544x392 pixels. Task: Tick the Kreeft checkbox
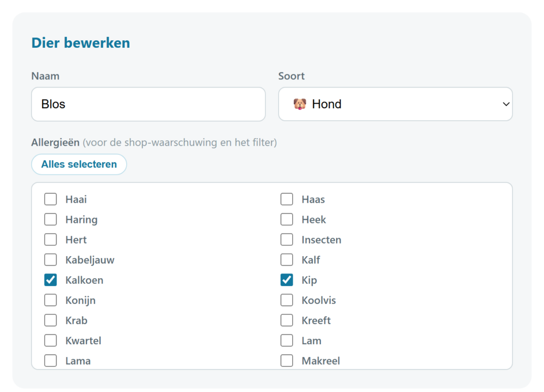click(x=287, y=320)
